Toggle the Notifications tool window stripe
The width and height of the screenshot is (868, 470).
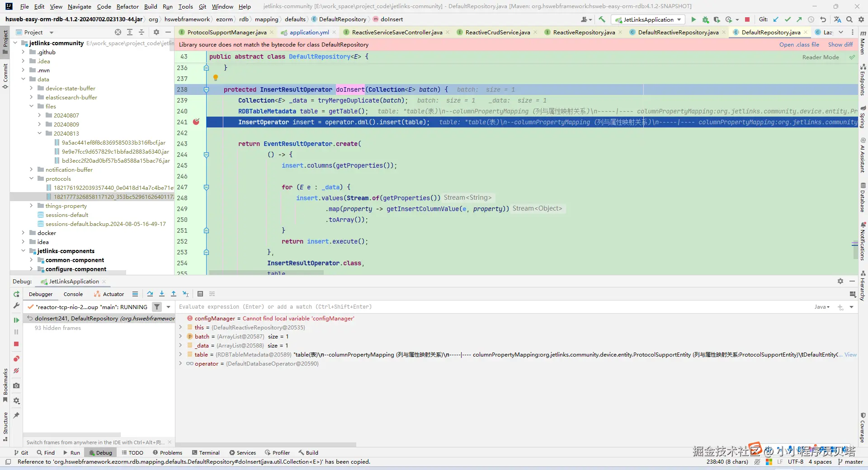pyautogui.click(x=863, y=241)
